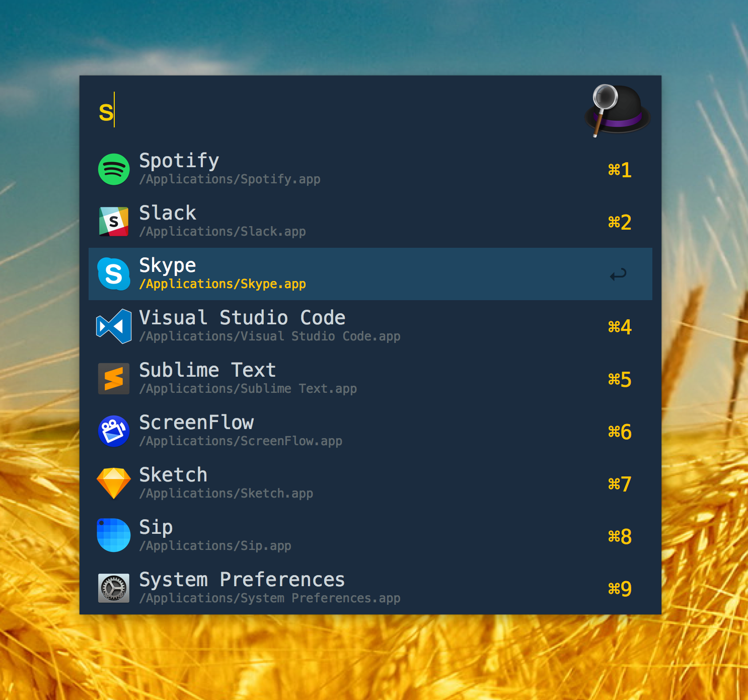Click the Spotify app icon
748x700 pixels.
click(x=114, y=169)
